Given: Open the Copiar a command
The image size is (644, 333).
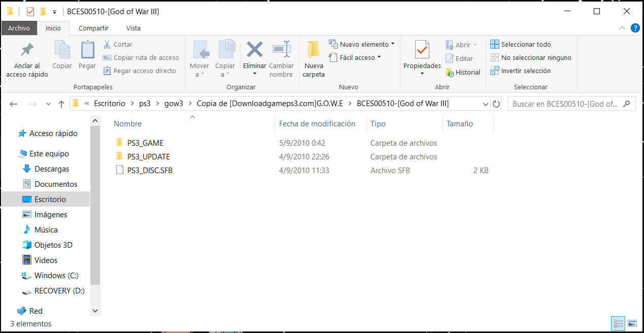Looking at the screenshot, I should click(225, 58).
